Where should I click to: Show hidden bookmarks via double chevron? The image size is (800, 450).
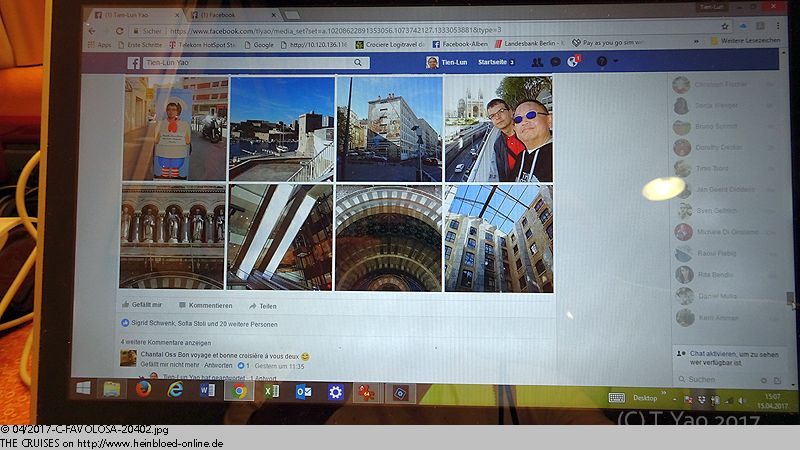coord(696,41)
